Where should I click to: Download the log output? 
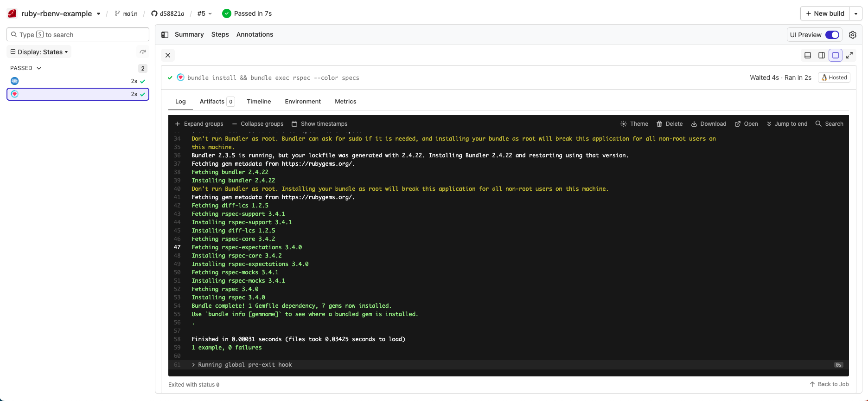coord(708,124)
